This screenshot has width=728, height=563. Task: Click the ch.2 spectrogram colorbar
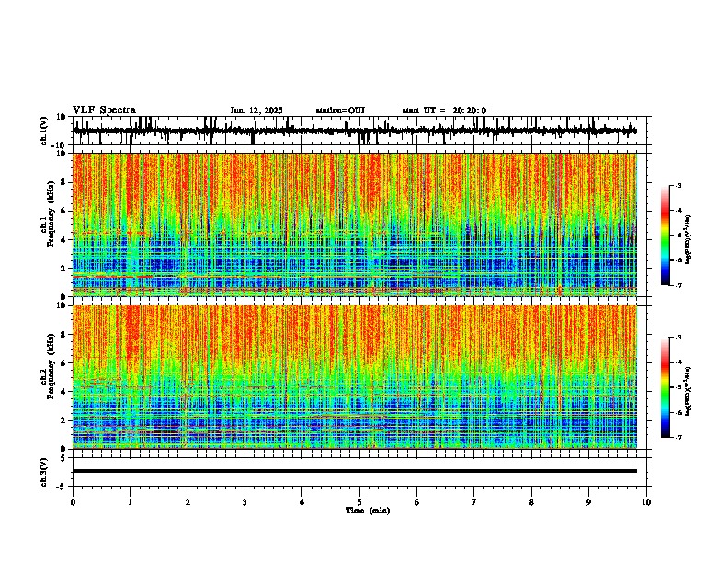pyautogui.click(x=665, y=387)
